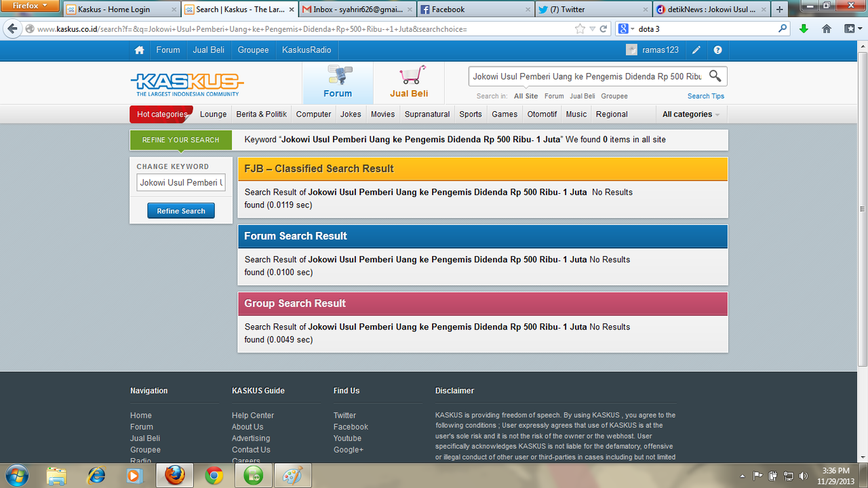Open Regional category
Screen dimensions: 868x488
[x=612, y=115]
